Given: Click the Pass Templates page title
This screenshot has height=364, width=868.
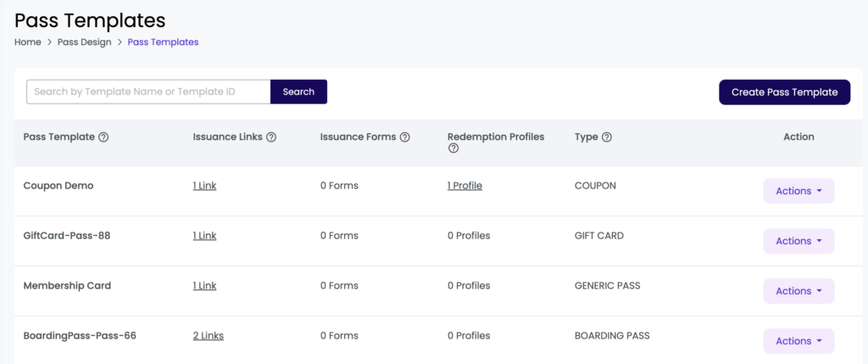Looking at the screenshot, I should (x=90, y=20).
